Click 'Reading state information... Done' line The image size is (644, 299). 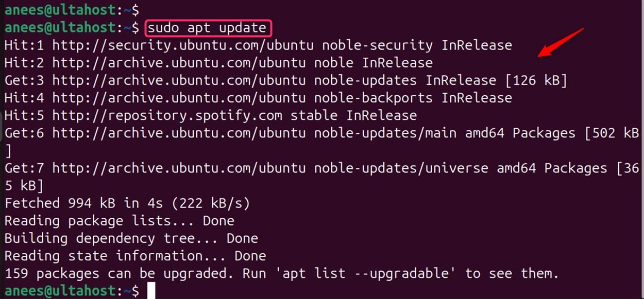pos(135,255)
